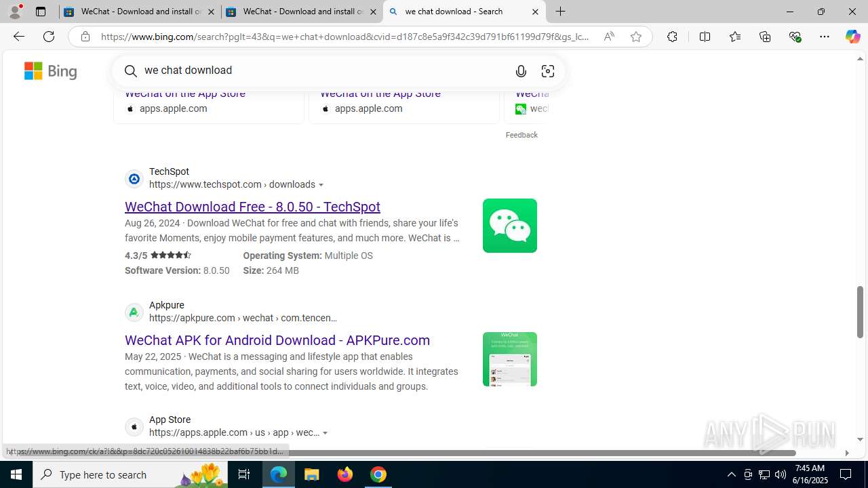Open first 'WeChat on the App Store' card
This screenshot has width=868, height=488.
click(x=185, y=94)
